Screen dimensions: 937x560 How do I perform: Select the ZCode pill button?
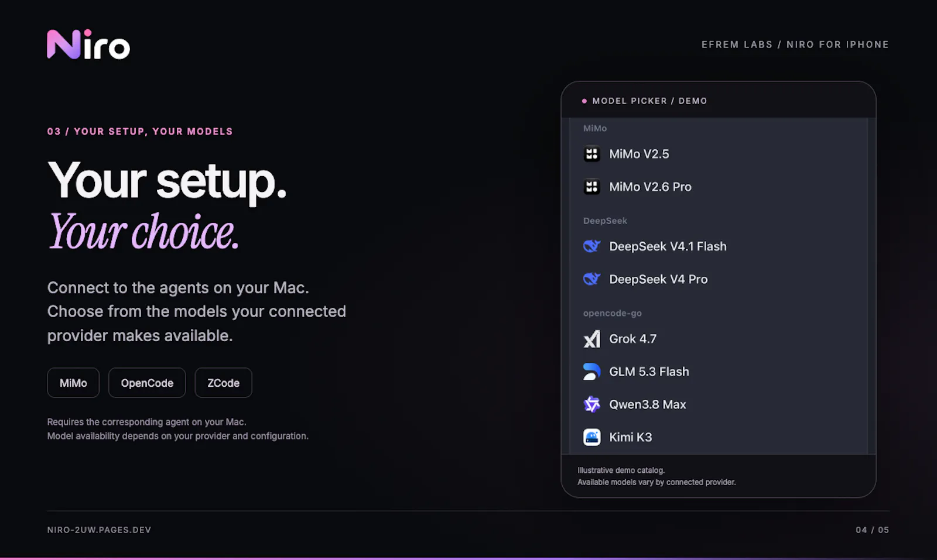(223, 383)
